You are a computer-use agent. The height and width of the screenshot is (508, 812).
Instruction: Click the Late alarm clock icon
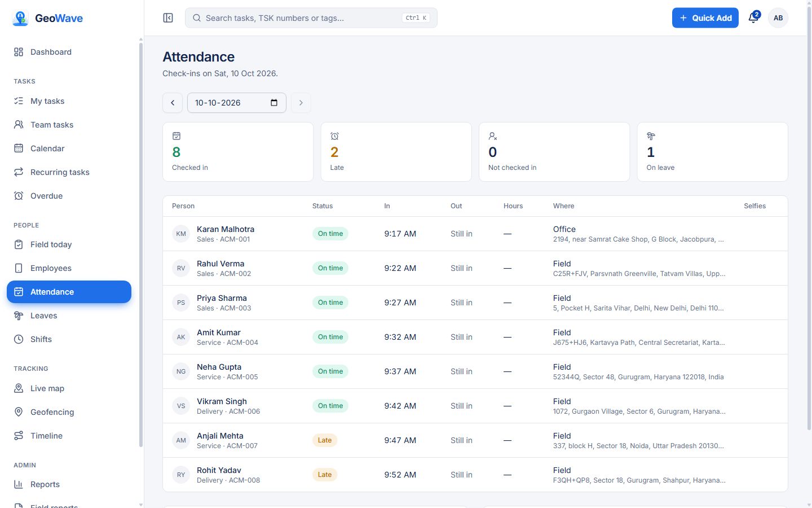(334, 136)
